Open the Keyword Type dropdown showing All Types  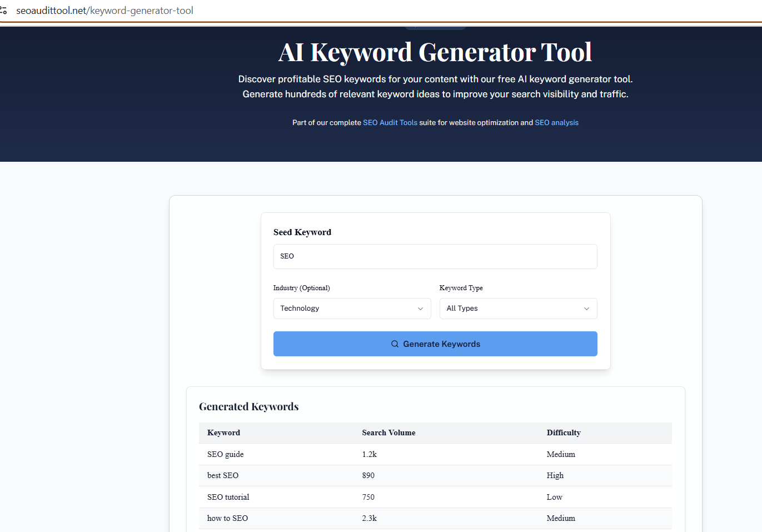click(518, 309)
